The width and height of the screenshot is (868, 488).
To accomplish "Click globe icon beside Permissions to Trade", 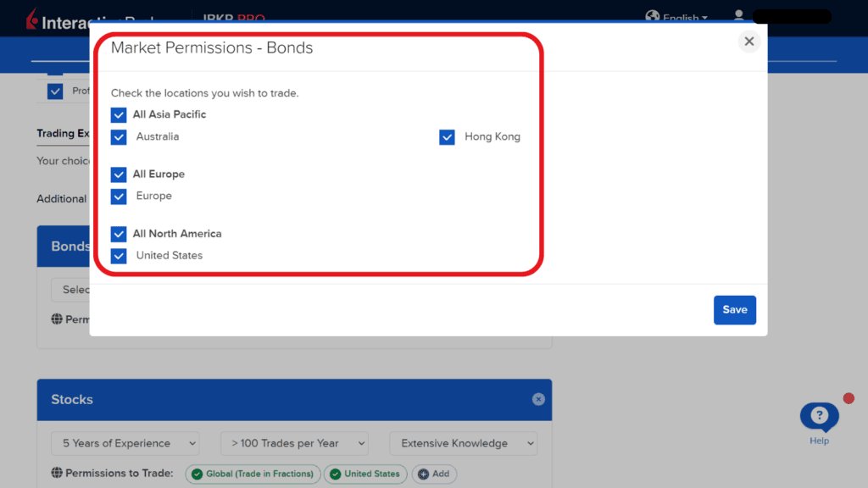I will click(57, 473).
